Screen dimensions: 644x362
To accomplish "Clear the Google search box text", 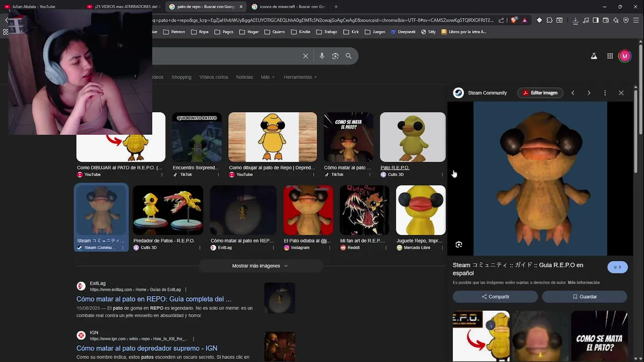I will pyautogui.click(x=305, y=56).
